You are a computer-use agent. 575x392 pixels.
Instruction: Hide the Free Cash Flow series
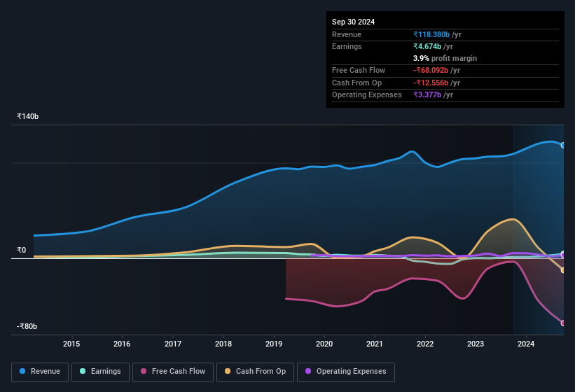coord(173,372)
